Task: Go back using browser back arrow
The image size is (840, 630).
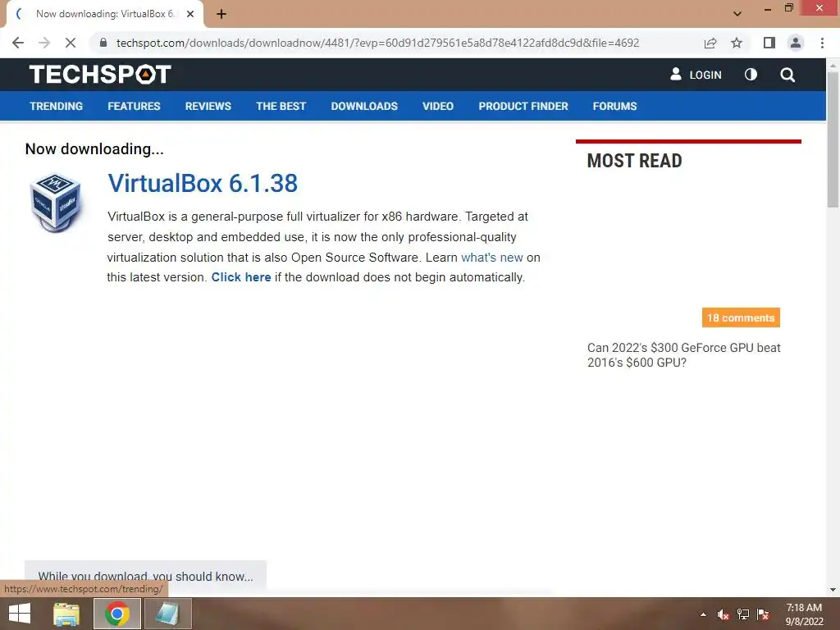Action: (18, 43)
